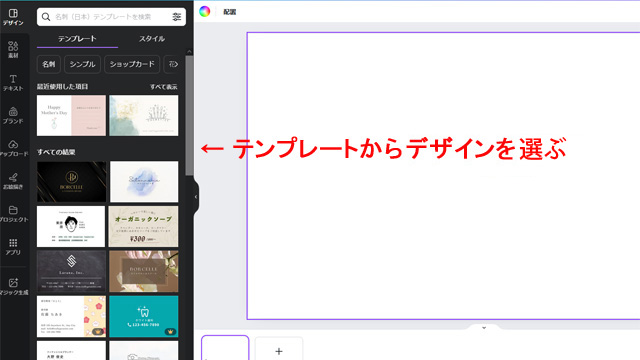Open the プロジェクト projects panel
The height and width of the screenshot is (360, 640).
point(13,214)
